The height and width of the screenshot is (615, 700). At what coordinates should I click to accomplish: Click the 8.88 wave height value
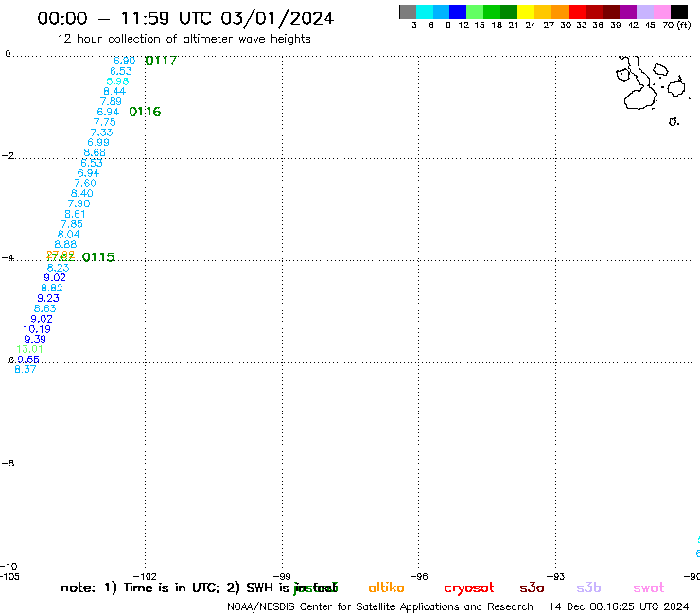pyautogui.click(x=65, y=244)
